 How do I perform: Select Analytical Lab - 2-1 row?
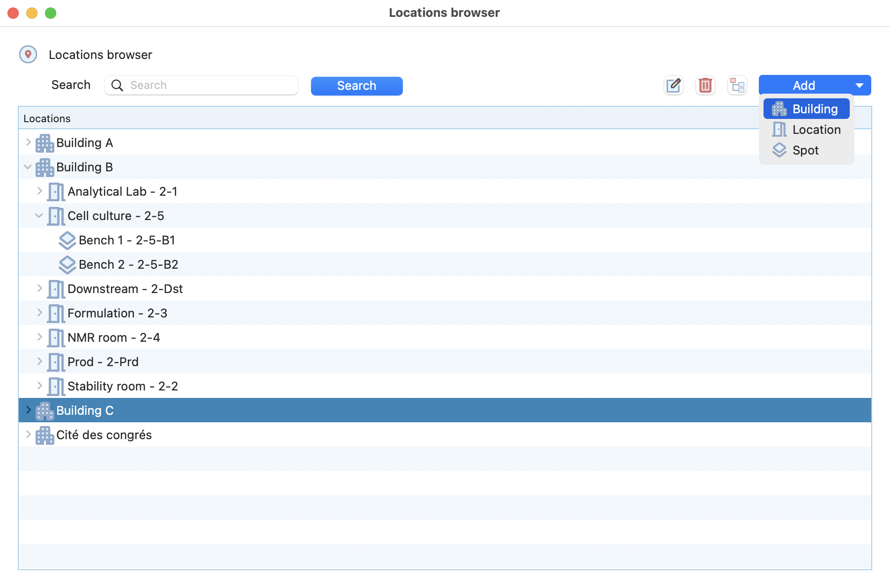click(445, 191)
